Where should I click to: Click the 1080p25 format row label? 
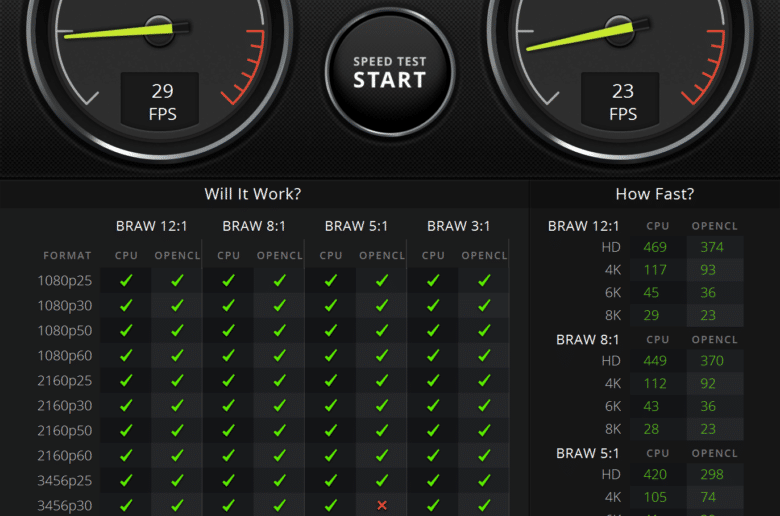pyautogui.click(x=65, y=281)
